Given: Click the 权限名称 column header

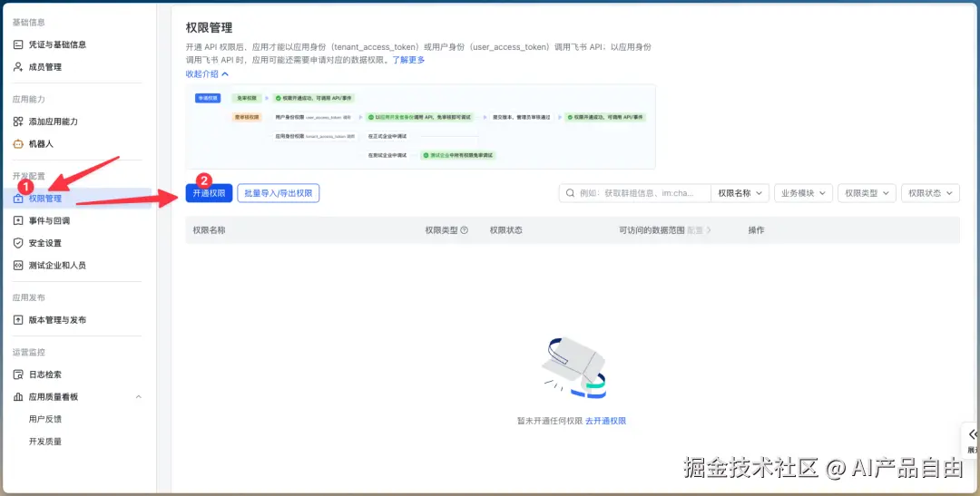Looking at the screenshot, I should [x=209, y=230].
